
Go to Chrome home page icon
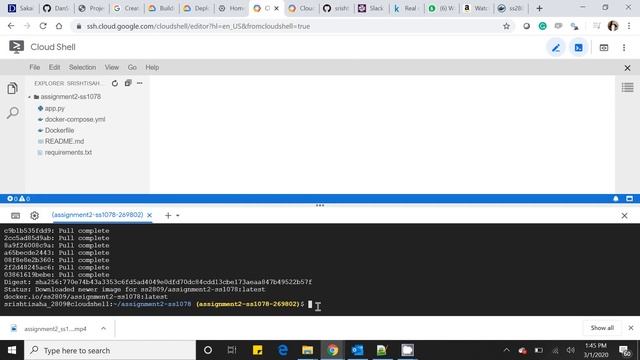(59, 26)
